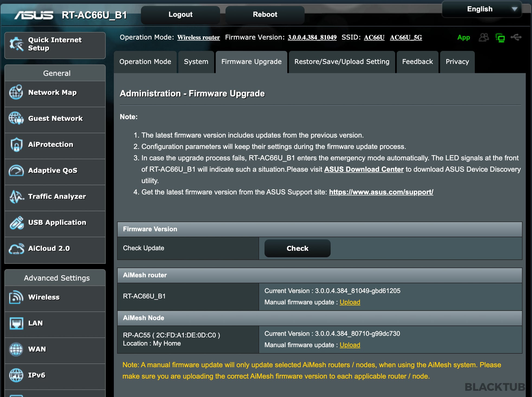Open the English language dropdown
The width and height of the screenshot is (532, 397).
(x=482, y=9)
